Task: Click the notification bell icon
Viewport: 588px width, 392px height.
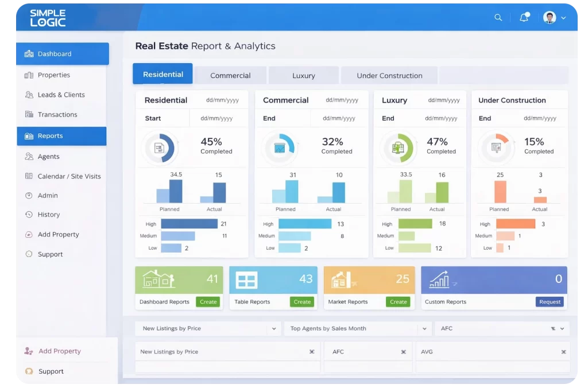Action: (x=523, y=17)
